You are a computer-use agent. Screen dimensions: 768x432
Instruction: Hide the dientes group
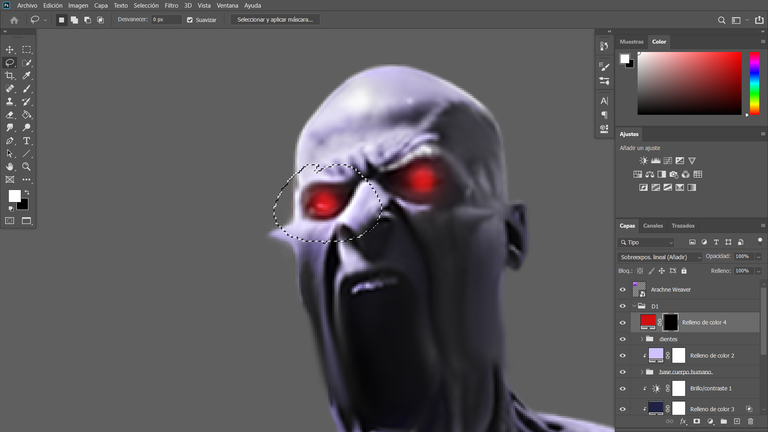pyautogui.click(x=623, y=339)
